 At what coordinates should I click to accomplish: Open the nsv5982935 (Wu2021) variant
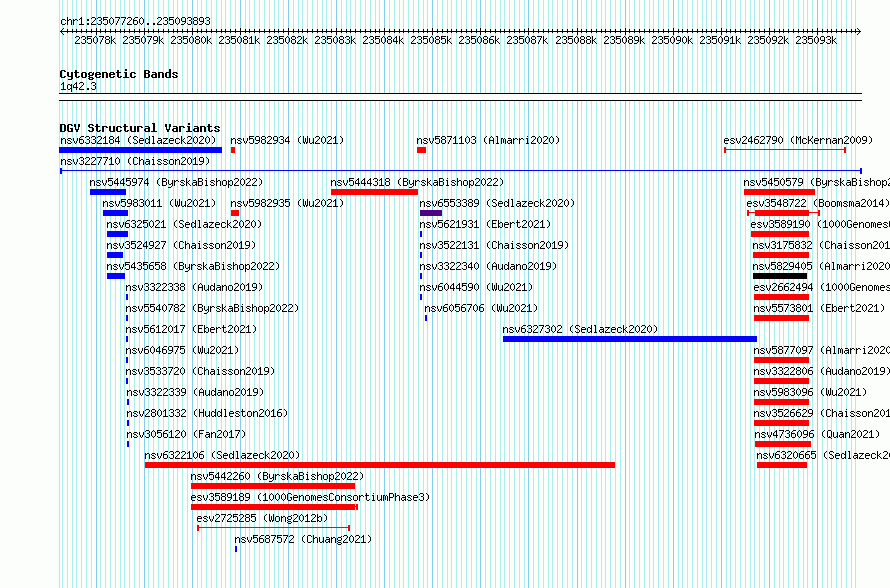[287, 203]
